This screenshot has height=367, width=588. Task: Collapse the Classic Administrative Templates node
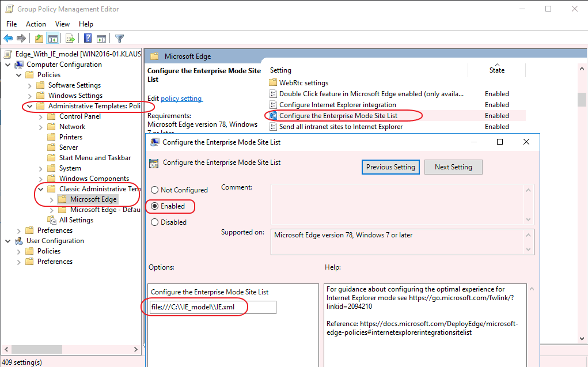tap(41, 189)
